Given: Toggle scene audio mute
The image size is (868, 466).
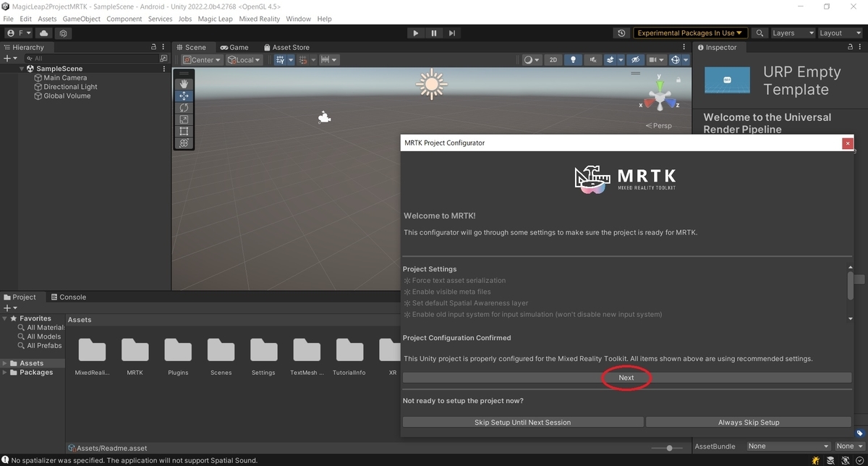Looking at the screenshot, I should click(x=593, y=60).
